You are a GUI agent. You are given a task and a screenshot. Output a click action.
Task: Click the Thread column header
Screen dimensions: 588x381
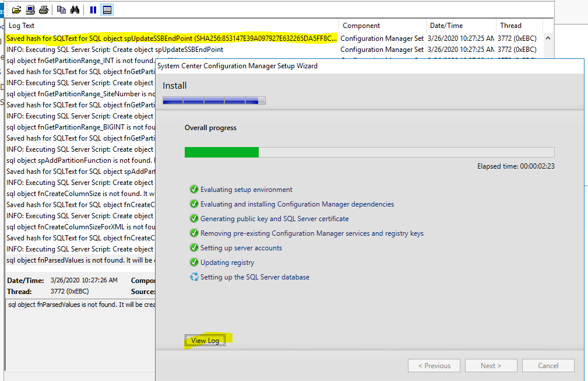519,26
